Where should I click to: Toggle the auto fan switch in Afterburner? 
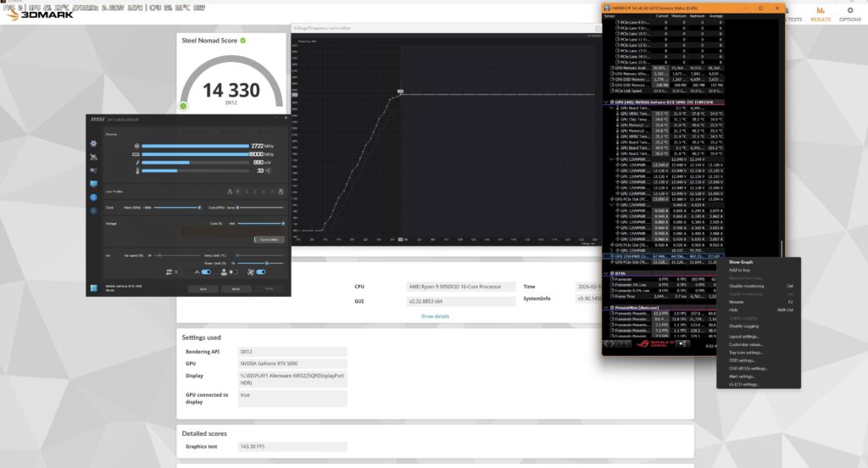coord(261,272)
